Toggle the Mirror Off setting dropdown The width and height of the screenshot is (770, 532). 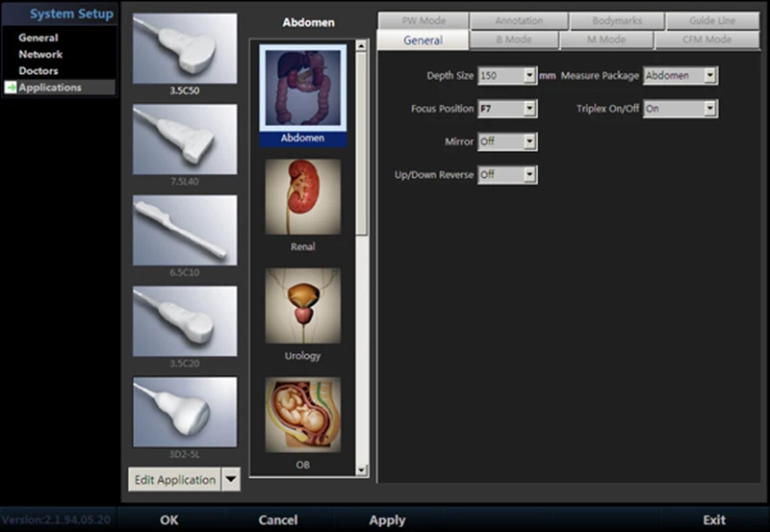(x=507, y=142)
